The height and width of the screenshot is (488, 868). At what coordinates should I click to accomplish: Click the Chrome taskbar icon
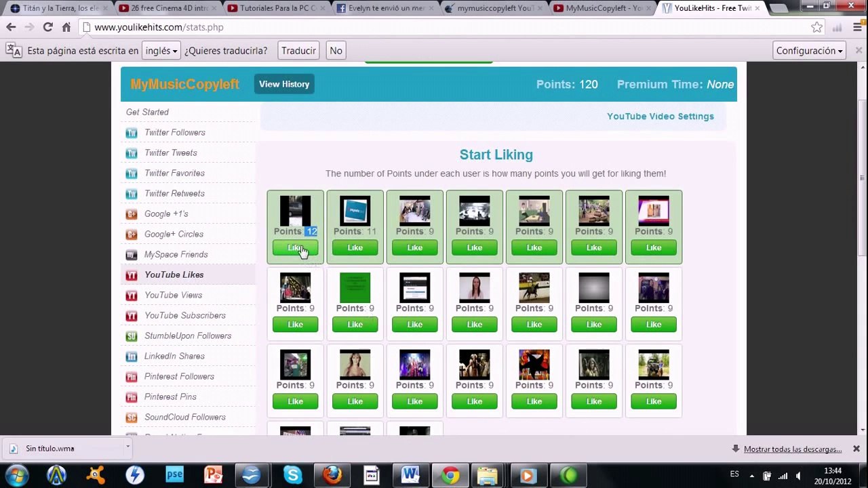(x=450, y=475)
